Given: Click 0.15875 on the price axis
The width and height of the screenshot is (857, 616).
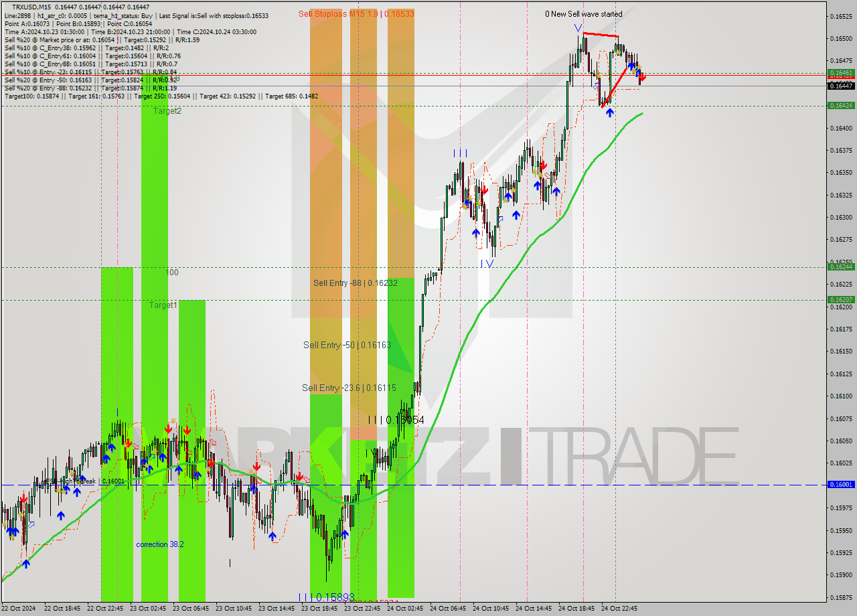Looking at the screenshot, I should click(841, 597).
